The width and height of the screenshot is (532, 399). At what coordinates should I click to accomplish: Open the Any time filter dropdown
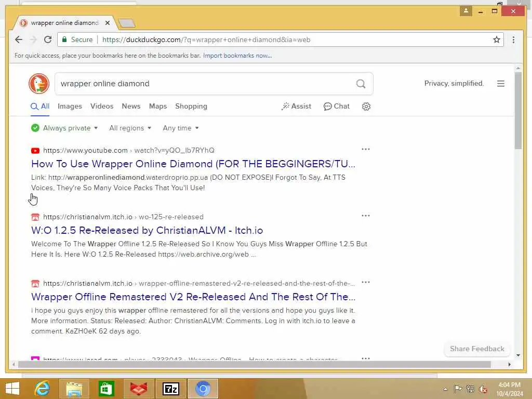[181, 128]
